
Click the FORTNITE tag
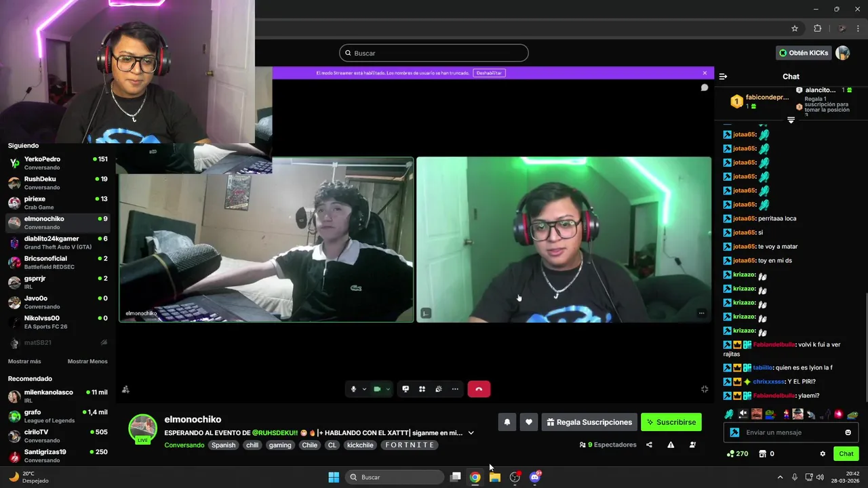coord(410,445)
